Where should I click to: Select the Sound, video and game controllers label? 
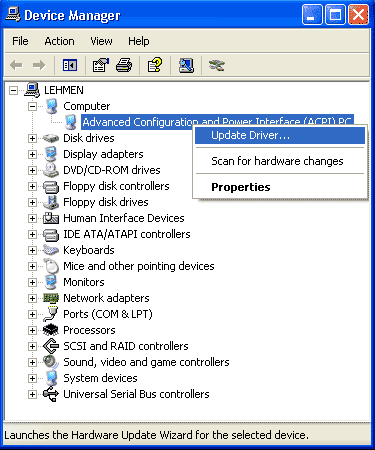click(146, 362)
